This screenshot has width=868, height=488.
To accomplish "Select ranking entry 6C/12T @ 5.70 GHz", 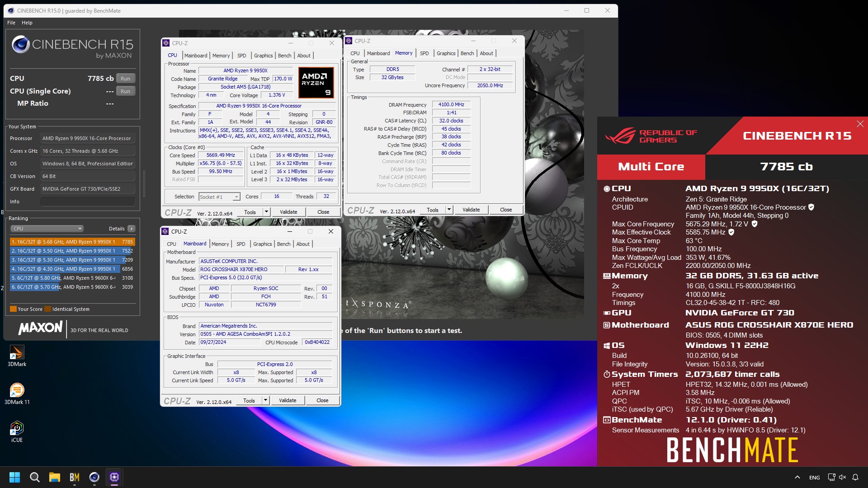I will (x=72, y=287).
